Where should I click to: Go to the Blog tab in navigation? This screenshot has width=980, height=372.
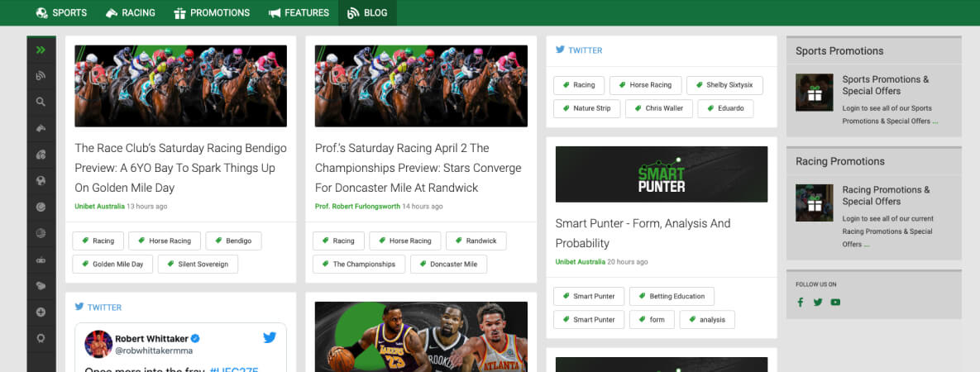pyautogui.click(x=367, y=12)
